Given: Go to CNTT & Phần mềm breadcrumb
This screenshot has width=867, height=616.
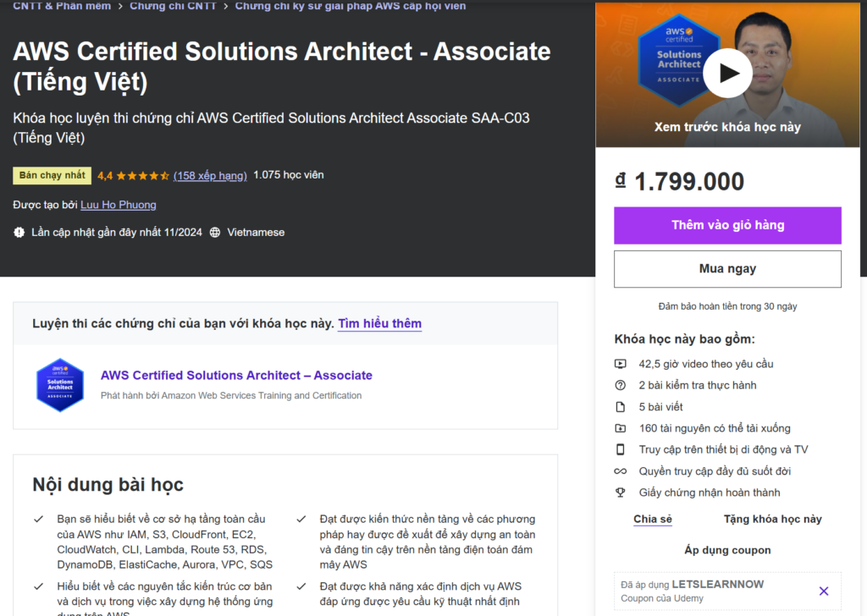Looking at the screenshot, I should [x=62, y=6].
